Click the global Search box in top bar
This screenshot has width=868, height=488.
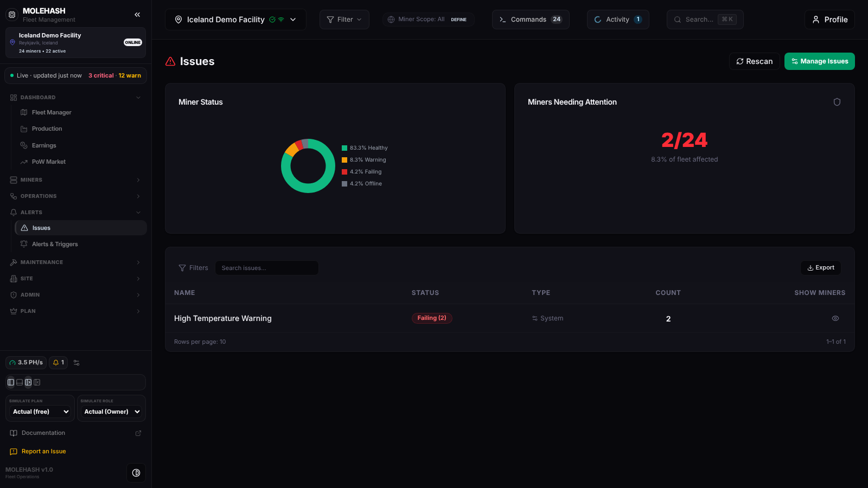(705, 20)
